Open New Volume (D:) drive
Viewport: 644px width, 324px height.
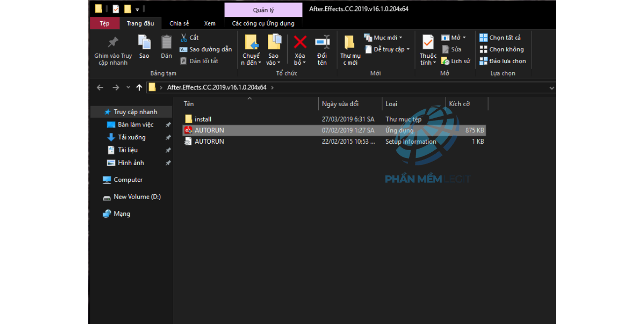pos(137,197)
